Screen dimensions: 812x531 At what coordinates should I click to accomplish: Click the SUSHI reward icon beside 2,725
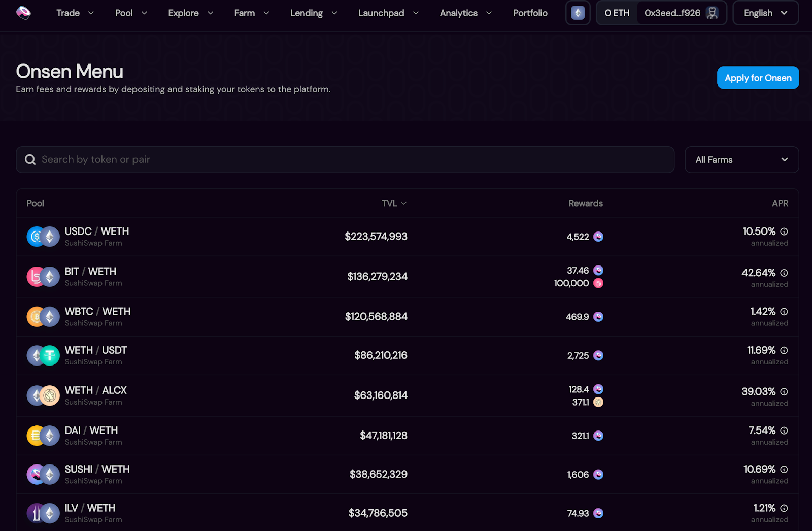(598, 355)
